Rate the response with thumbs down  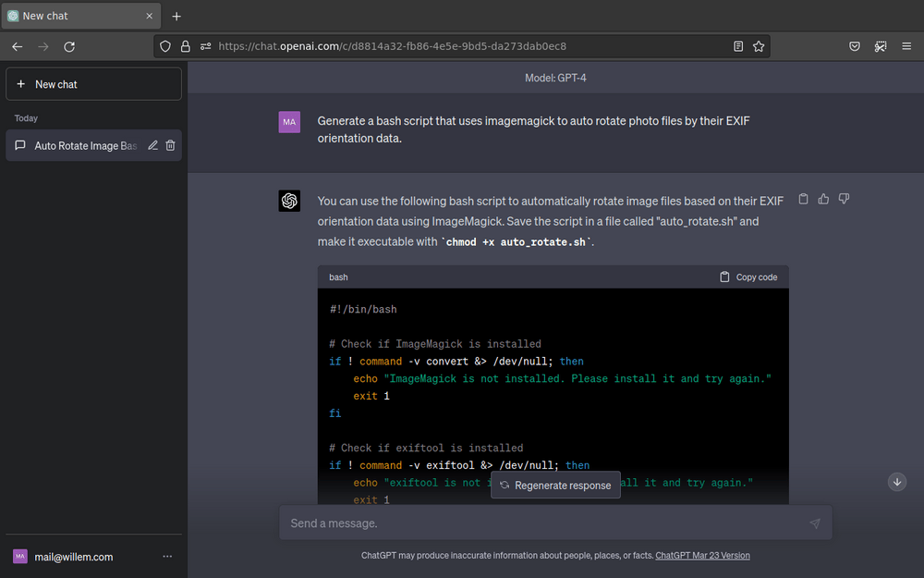[844, 198]
